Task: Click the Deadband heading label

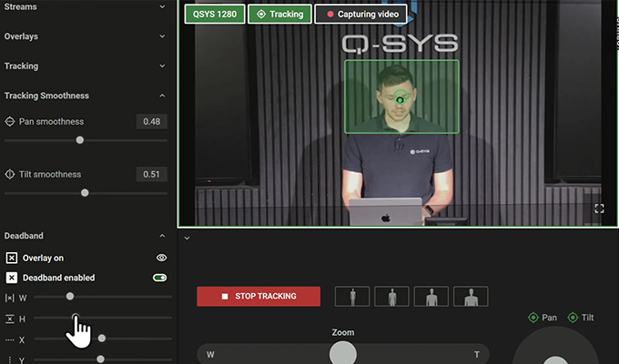Action: (24, 236)
